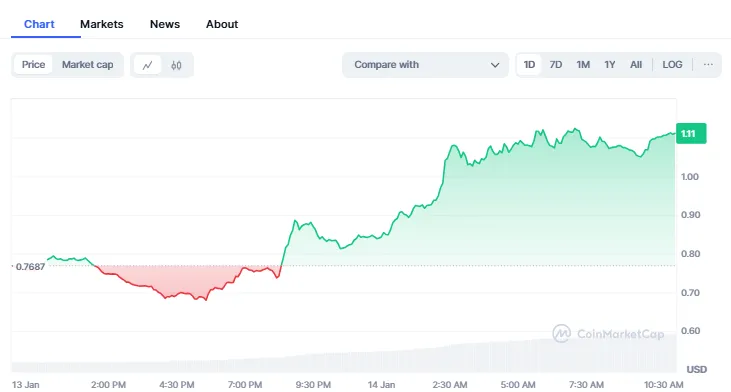Click the 0.90 price axis label
Image resolution: width=731 pixels, height=392 pixels.
click(x=690, y=215)
